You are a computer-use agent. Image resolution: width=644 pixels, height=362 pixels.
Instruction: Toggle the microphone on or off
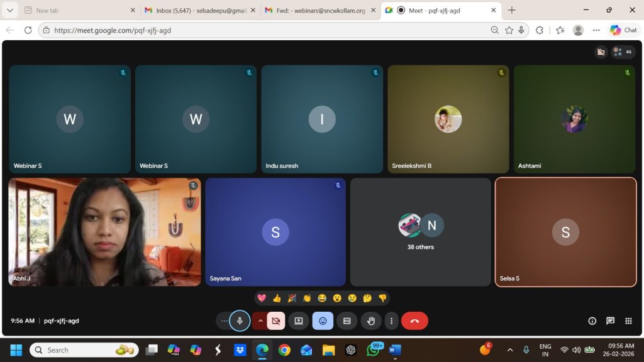pos(240,321)
